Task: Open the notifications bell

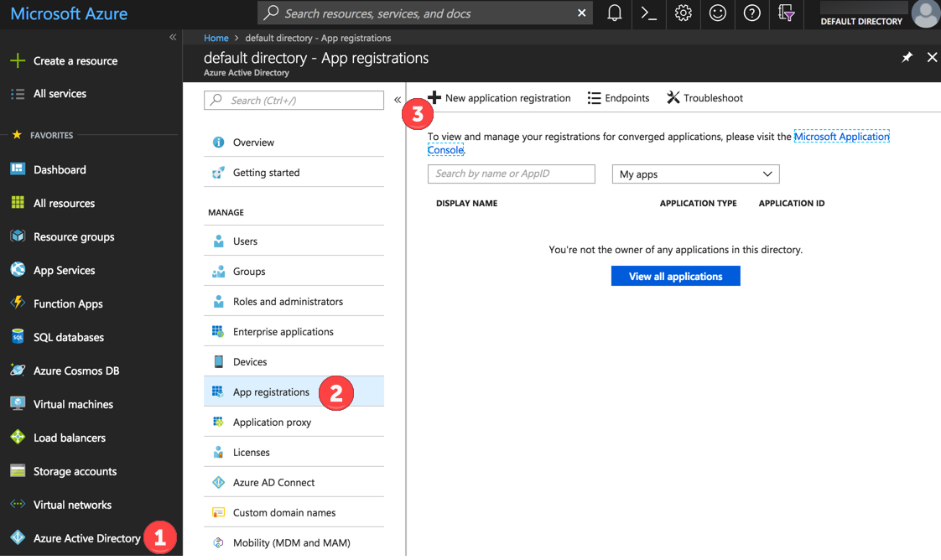Action: (614, 13)
